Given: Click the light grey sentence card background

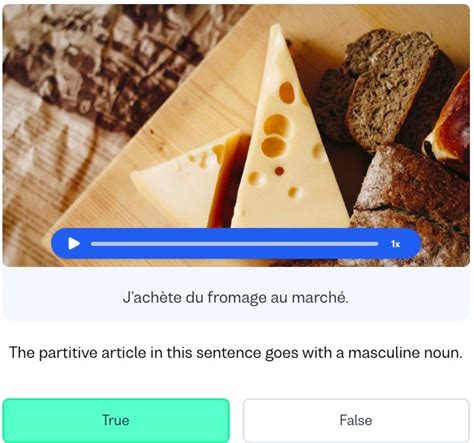Looking at the screenshot, I should point(236,293).
